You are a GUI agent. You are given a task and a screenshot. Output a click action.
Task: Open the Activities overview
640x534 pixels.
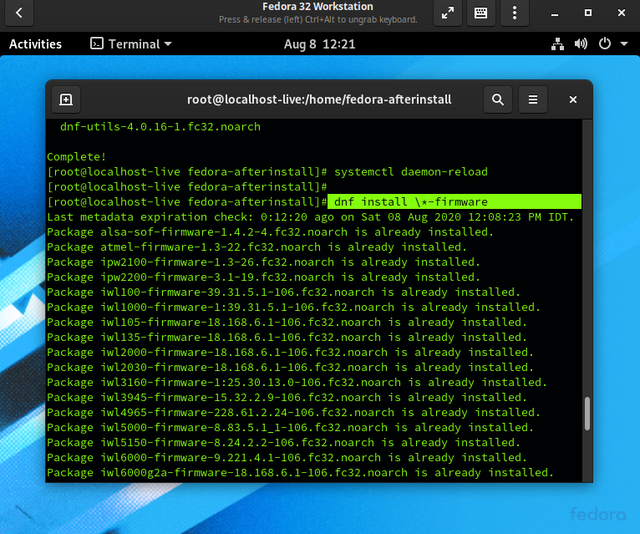(x=36, y=44)
